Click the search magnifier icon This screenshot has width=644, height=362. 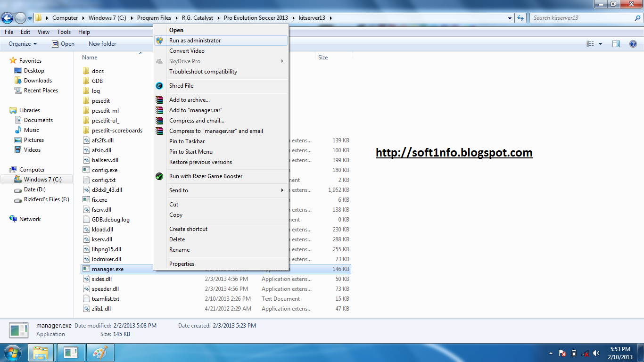point(637,18)
